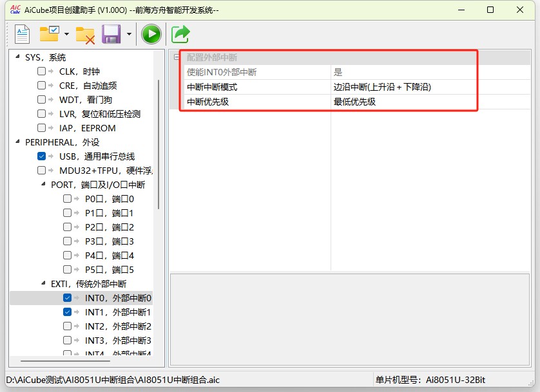This screenshot has height=392, width=540.
Task: Check the P4口 端口4 checkbox
Action: [67, 255]
